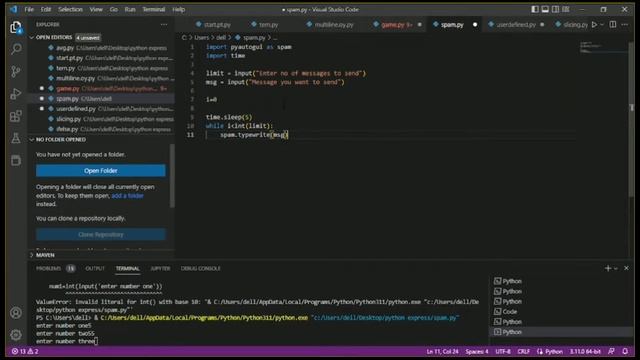640x360 pixels.
Task: Expand the Maven section
Action: click(x=45, y=255)
